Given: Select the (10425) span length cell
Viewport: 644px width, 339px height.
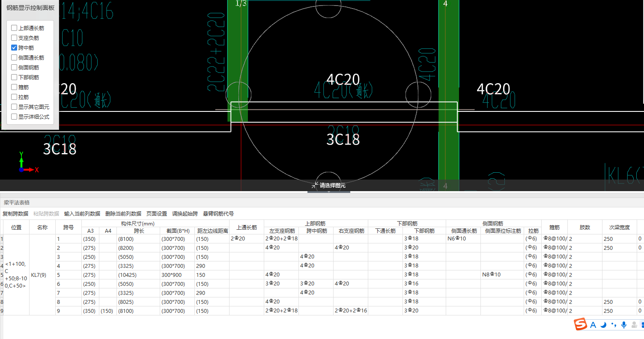Looking at the screenshot, I should point(139,275).
